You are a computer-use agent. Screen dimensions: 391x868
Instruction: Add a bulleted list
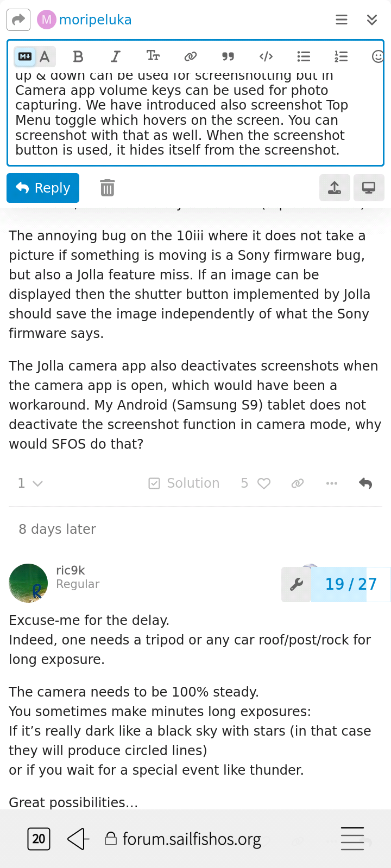(x=304, y=56)
